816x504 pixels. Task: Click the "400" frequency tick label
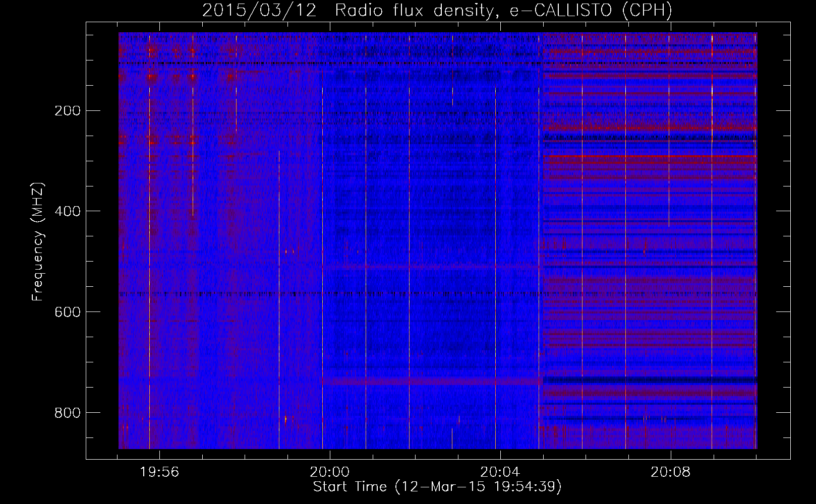tap(68, 211)
